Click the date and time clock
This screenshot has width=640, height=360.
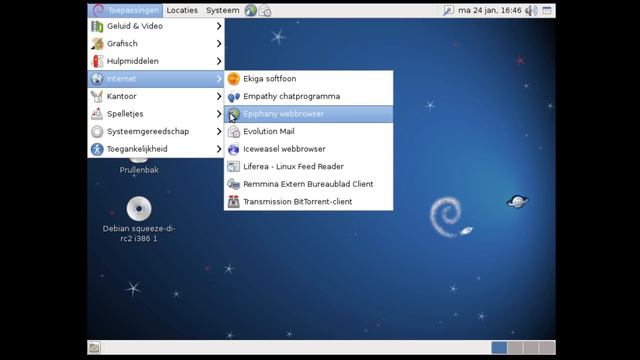pyautogui.click(x=490, y=10)
